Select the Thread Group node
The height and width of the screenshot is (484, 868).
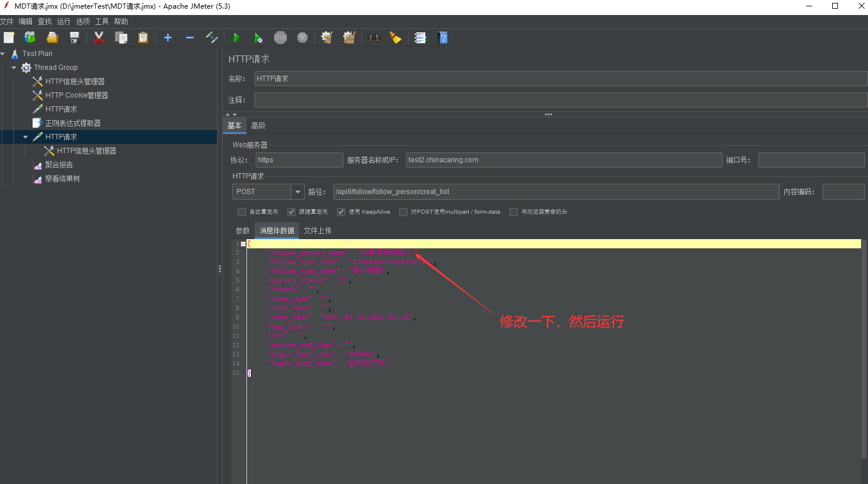tap(56, 68)
